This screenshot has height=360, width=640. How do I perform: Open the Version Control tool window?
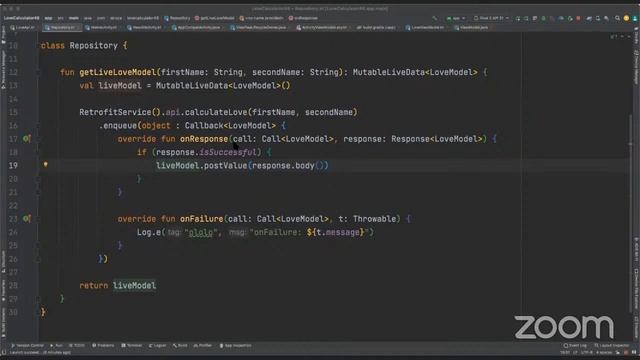(28, 345)
